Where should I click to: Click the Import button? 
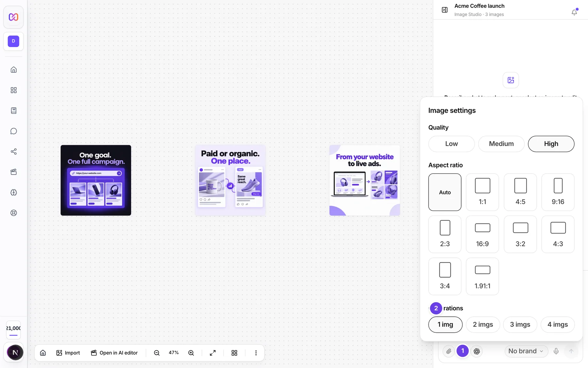(68, 353)
